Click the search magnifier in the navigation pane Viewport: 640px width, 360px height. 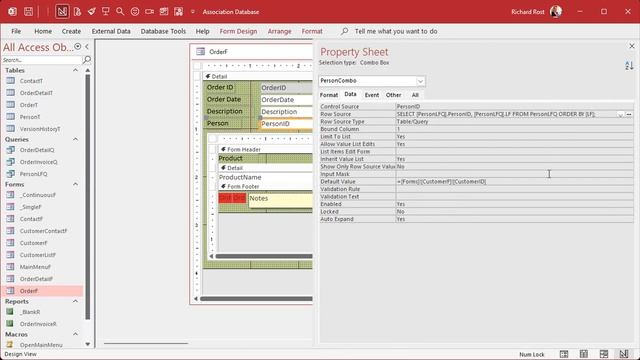click(87, 60)
